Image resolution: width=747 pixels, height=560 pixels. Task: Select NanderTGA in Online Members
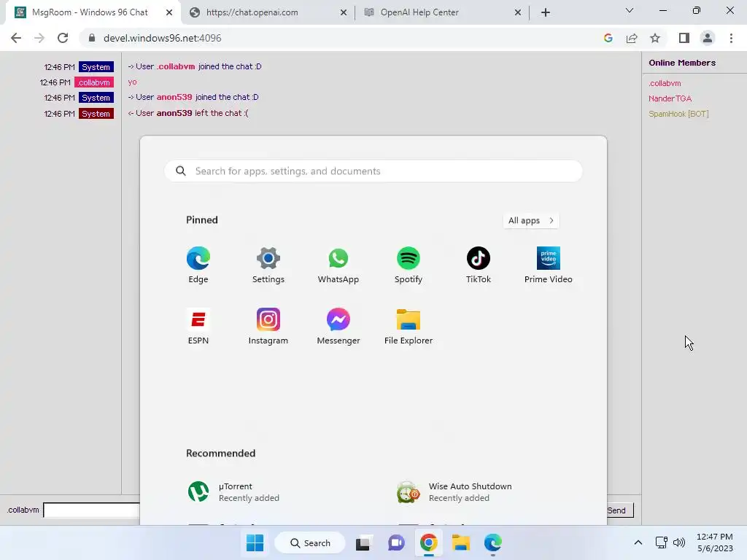(x=670, y=98)
